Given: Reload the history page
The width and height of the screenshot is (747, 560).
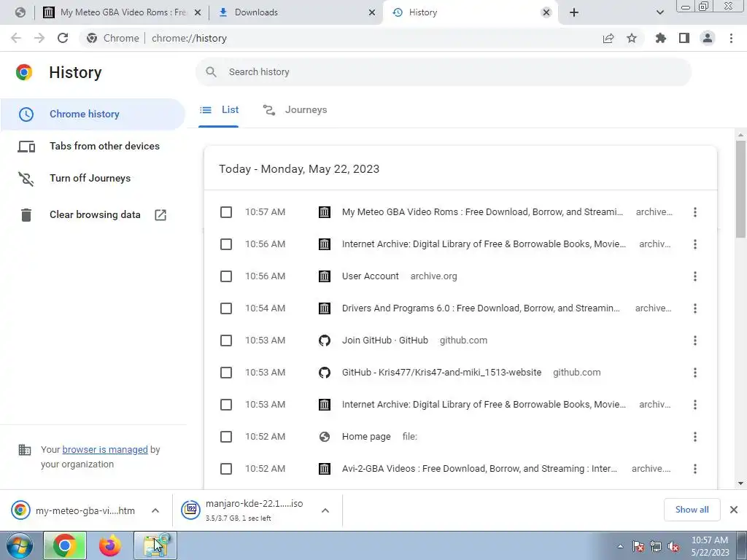Looking at the screenshot, I should coord(63,38).
